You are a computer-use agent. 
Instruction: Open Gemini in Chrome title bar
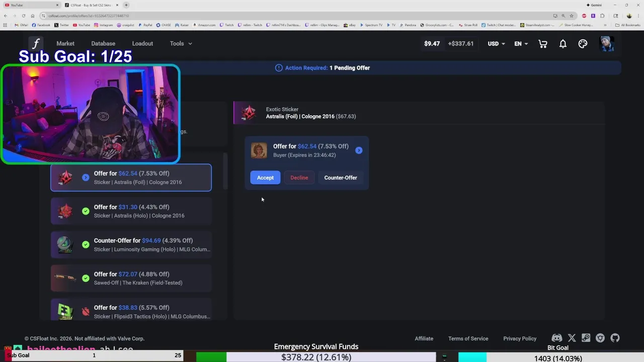coord(594,5)
